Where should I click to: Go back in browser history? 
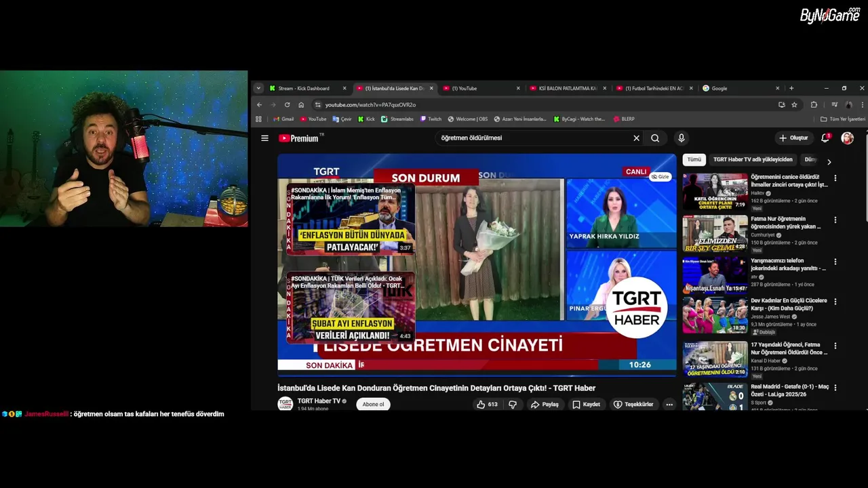click(x=259, y=105)
